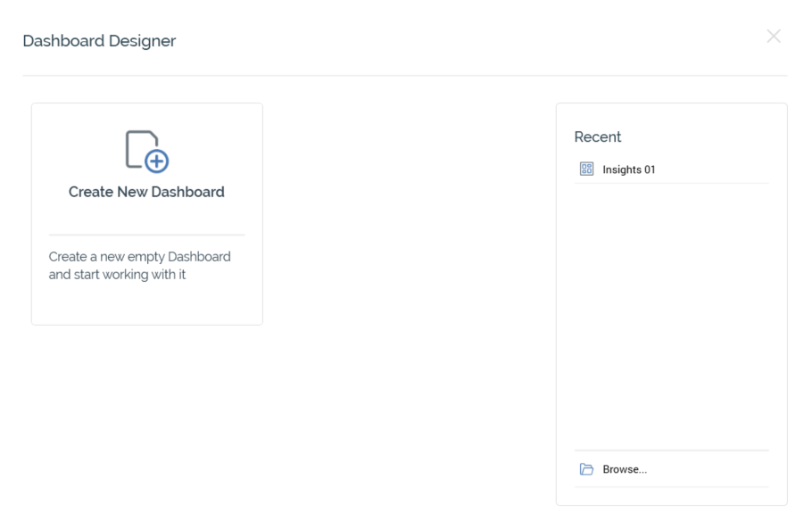Click the Create New Dashboard title
Viewport: 812px width, 529px height.
(146, 192)
